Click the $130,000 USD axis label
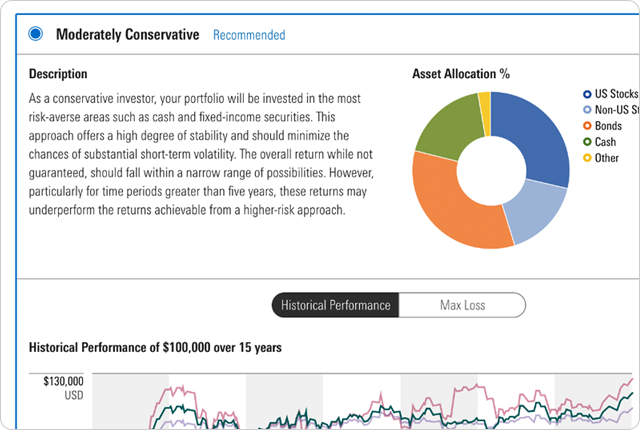This screenshot has width=640, height=430. point(64,388)
